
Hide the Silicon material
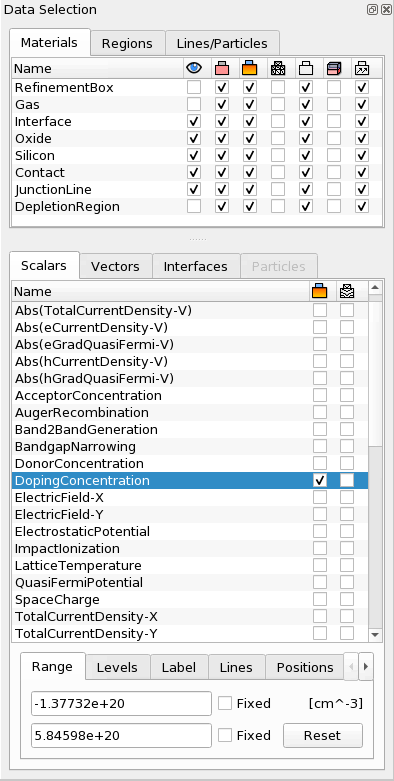(194, 155)
